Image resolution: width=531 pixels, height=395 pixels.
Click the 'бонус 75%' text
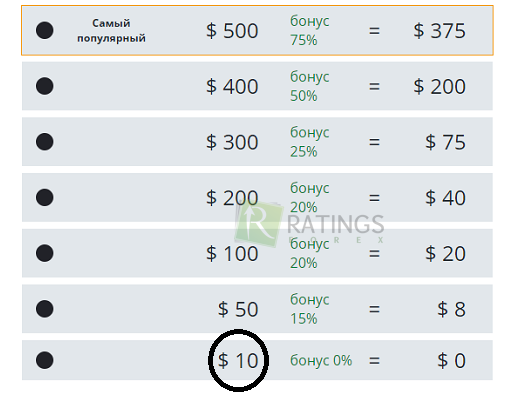click(310, 30)
